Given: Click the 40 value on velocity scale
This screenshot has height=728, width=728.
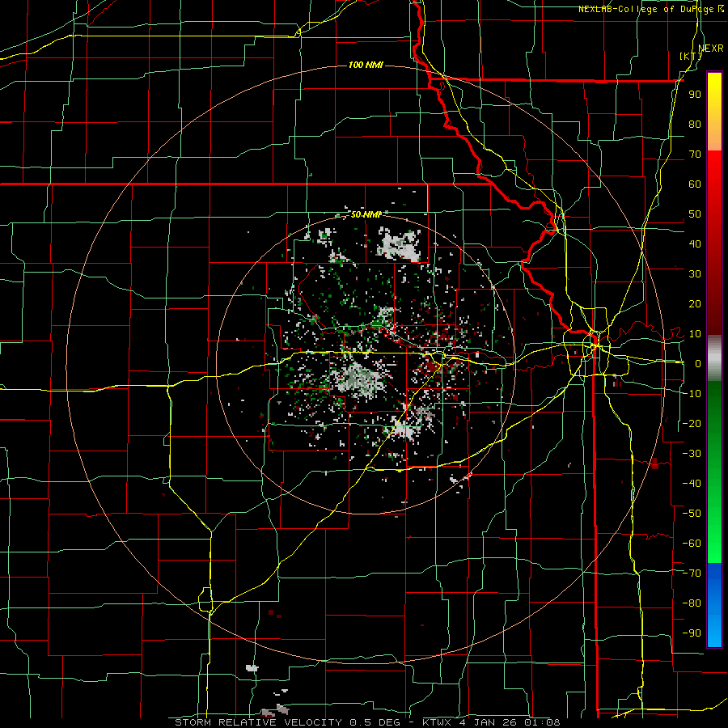Looking at the screenshot, I should pyautogui.click(x=695, y=243).
